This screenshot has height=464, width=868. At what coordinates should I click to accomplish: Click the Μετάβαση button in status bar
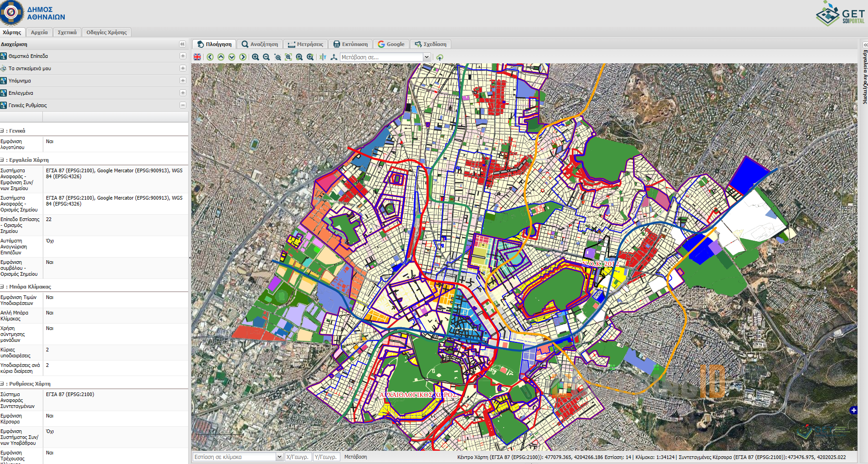(x=355, y=457)
